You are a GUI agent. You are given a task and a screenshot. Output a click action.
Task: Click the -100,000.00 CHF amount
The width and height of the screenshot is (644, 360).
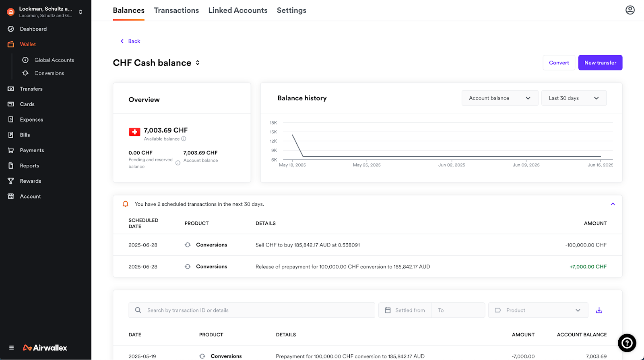pyautogui.click(x=586, y=245)
